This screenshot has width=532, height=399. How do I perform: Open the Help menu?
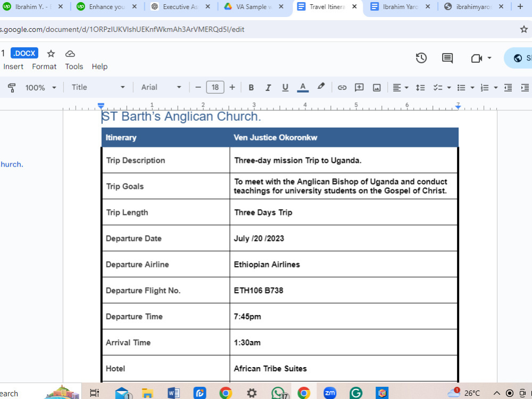[x=99, y=66]
